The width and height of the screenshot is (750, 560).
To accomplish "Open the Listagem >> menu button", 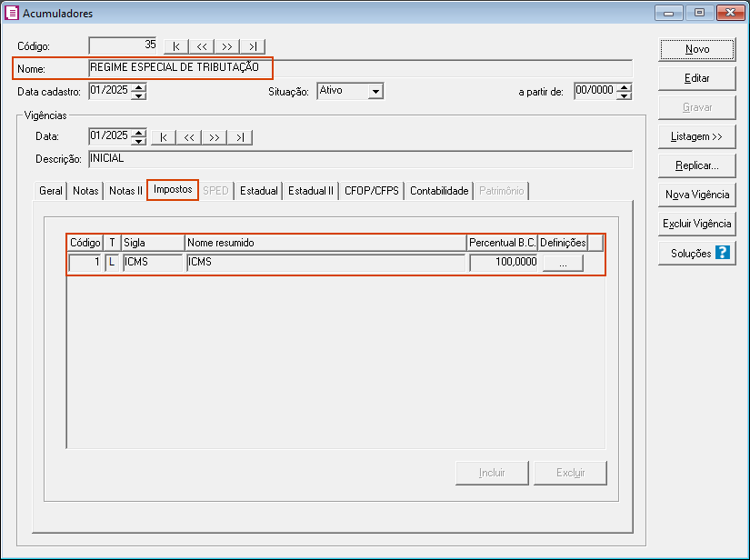I will [696, 136].
